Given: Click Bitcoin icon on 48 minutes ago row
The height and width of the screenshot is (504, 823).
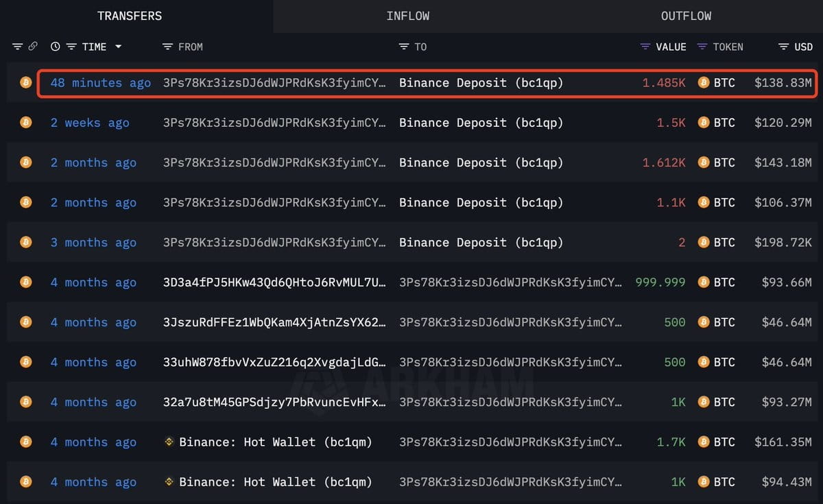Looking at the screenshot, I should [26, 82].
